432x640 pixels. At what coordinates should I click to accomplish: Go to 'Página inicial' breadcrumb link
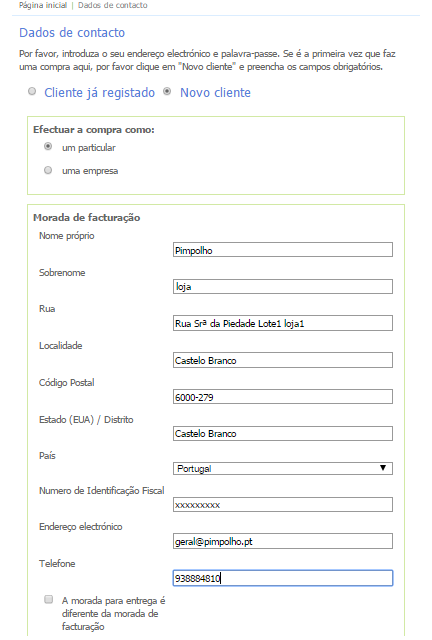[x=43, y=5]
